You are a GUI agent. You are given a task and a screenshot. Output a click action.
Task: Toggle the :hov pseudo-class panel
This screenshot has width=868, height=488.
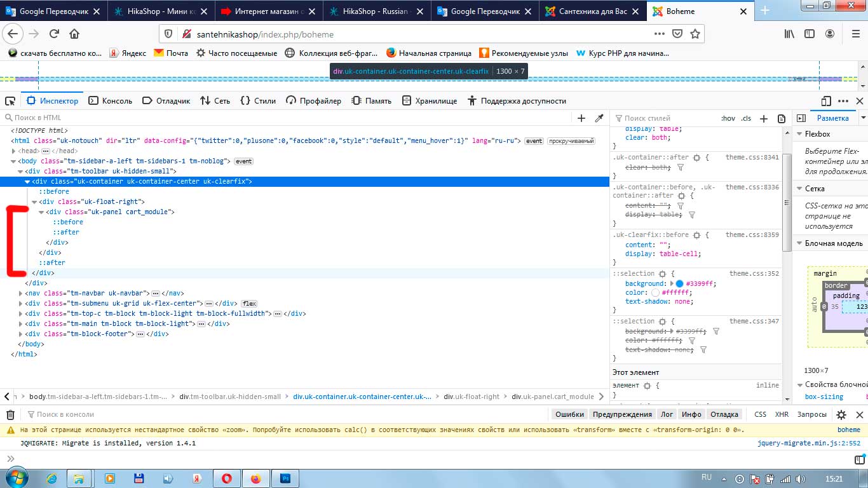[728, 118]
